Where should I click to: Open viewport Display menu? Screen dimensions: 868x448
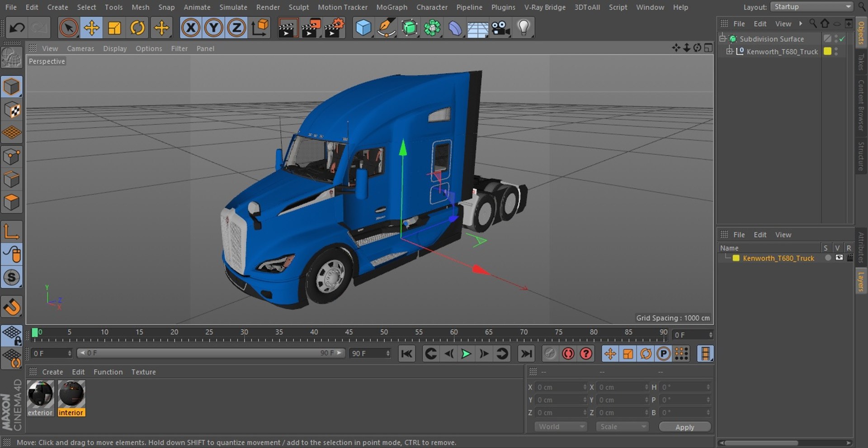tap(115, 48)
